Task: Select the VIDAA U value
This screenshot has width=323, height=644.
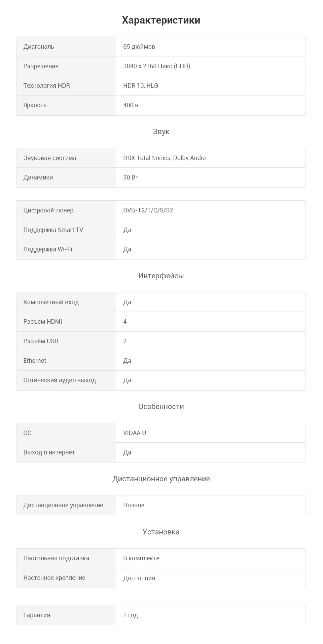Action: point(135,433)
